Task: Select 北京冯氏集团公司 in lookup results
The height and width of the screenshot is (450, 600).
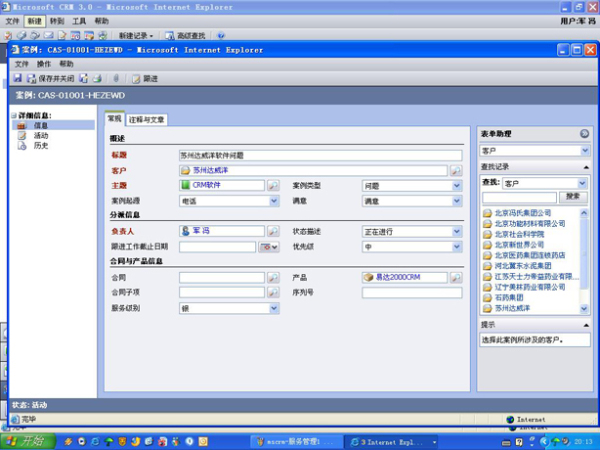Action: [x=523, y=213]
